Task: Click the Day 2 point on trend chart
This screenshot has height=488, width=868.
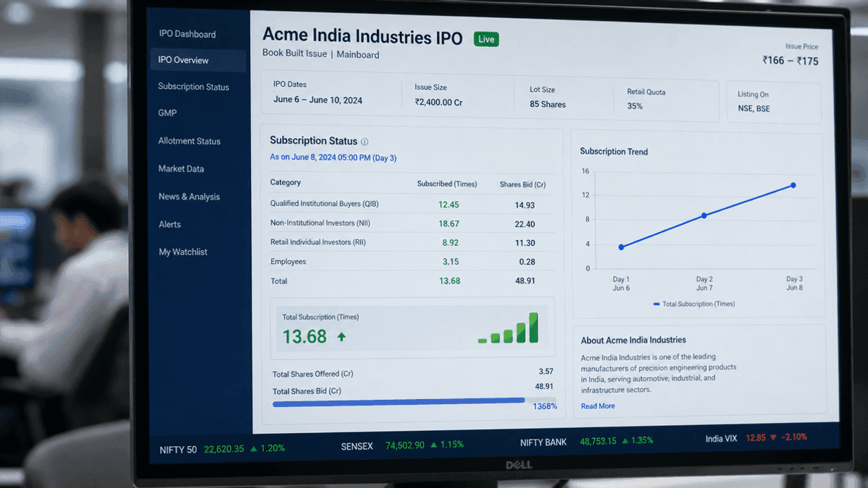Action: coord(704,215)
